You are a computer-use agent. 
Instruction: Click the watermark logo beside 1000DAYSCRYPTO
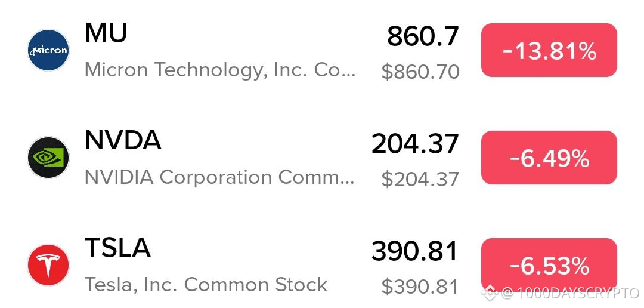tap(491, 293)
